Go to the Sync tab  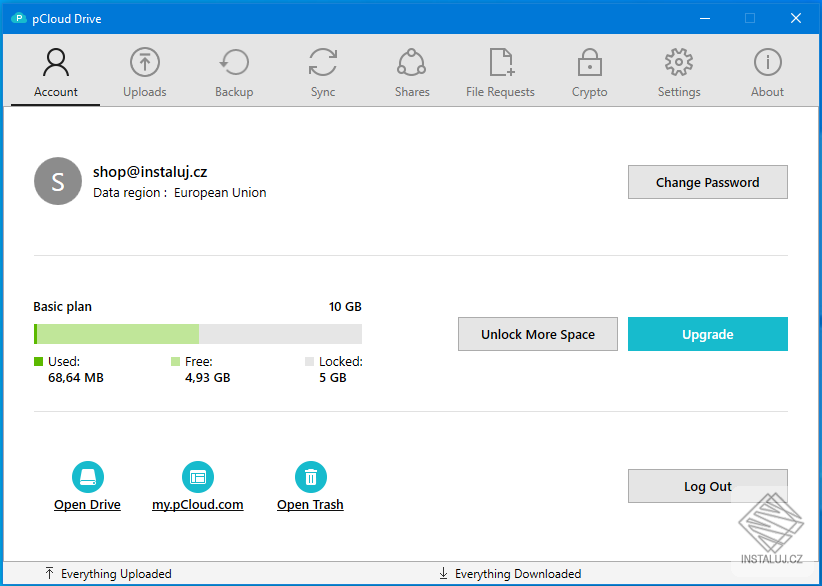[323, 72]
